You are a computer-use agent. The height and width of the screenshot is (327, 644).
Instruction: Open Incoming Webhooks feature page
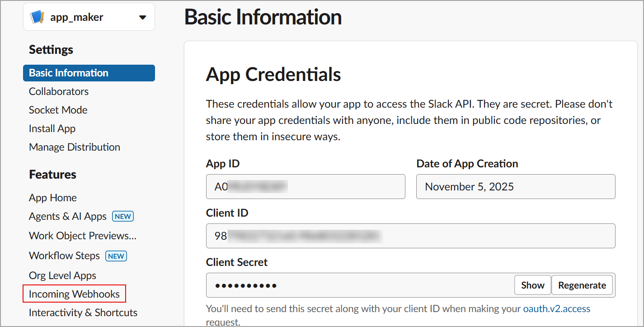[x=74, y=294]
